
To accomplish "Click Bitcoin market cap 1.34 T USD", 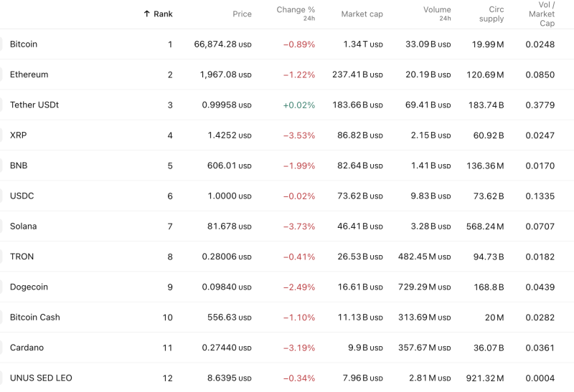I will pos(363,44).
